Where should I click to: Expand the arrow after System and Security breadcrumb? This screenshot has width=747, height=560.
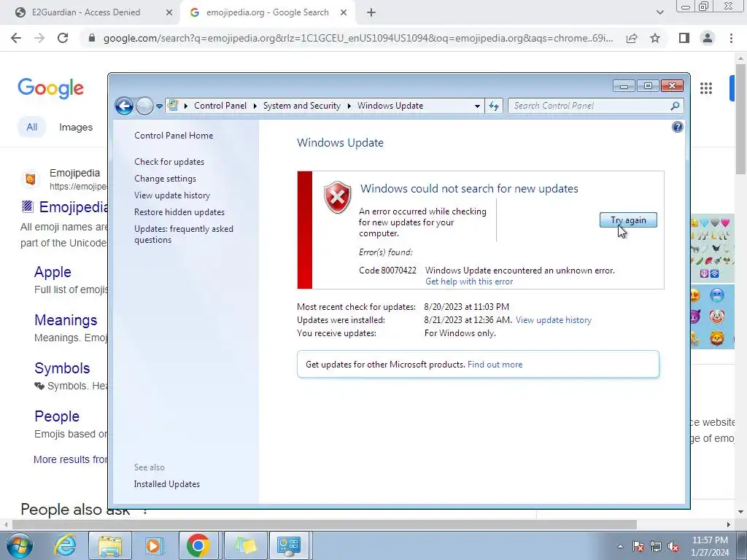349,106
